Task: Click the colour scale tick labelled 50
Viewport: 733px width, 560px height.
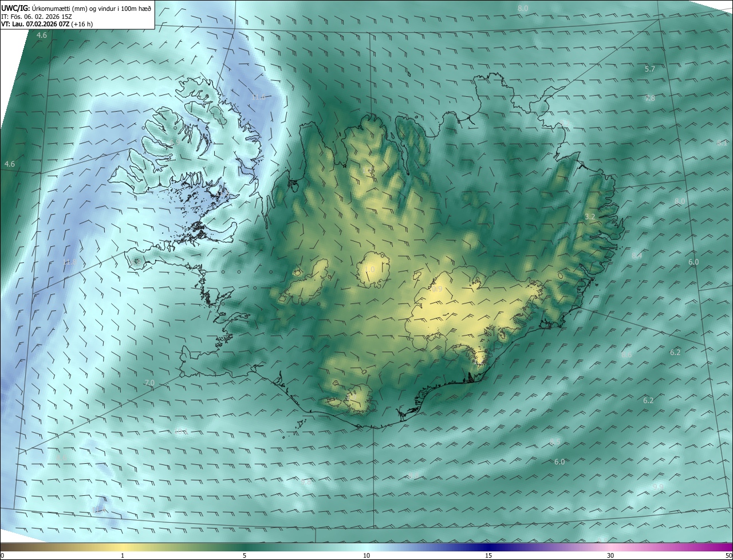Action: coord(728,555)
